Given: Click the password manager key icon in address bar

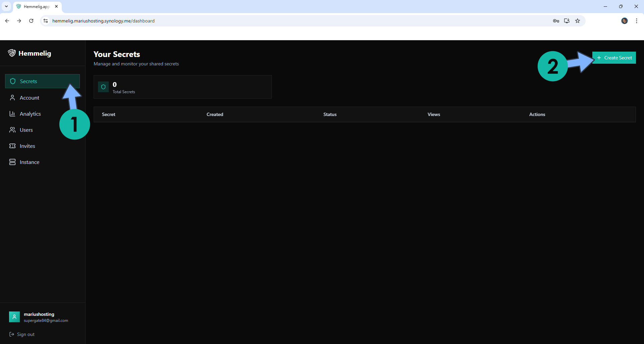Looking at the screenshot, I should [556, 21].
